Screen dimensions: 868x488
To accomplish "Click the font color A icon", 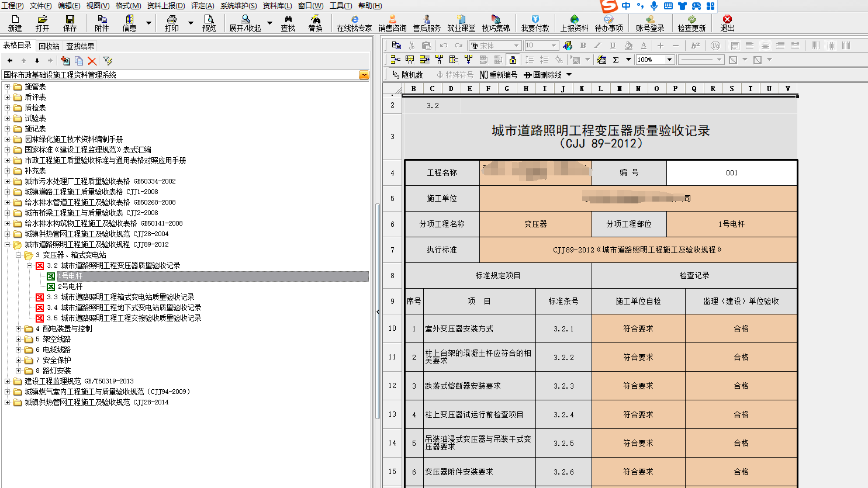I will (644, 46).
